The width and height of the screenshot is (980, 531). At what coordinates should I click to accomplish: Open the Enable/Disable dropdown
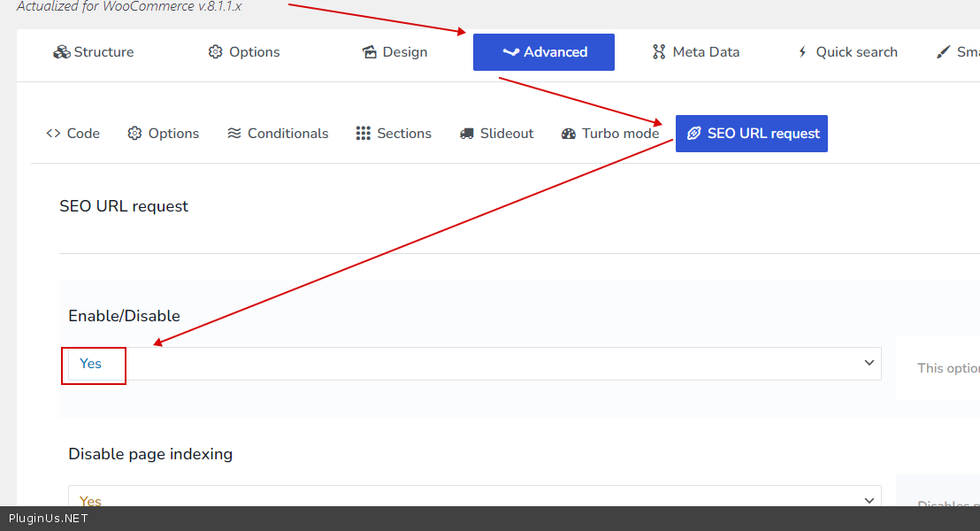[x=474, y=364]
